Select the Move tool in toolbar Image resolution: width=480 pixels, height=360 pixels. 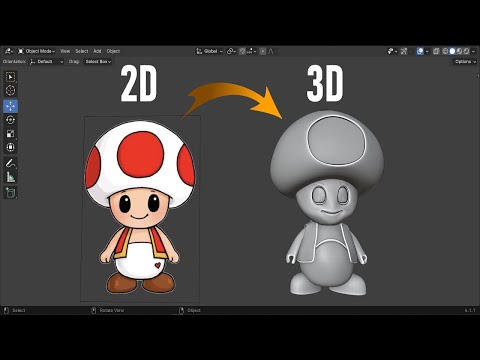10,106
